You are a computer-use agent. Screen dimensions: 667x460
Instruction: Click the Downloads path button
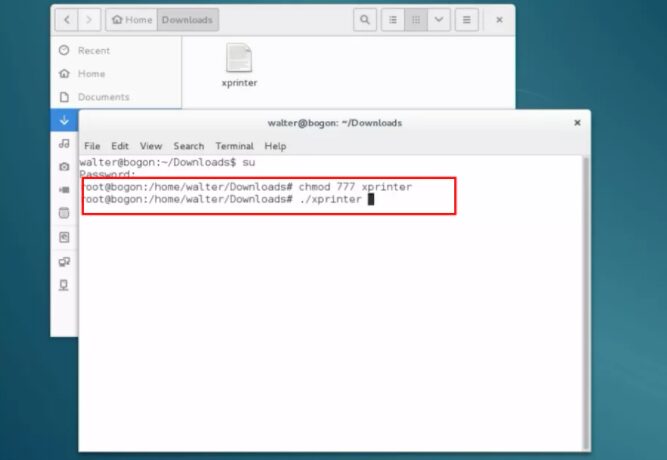[188, 20]
